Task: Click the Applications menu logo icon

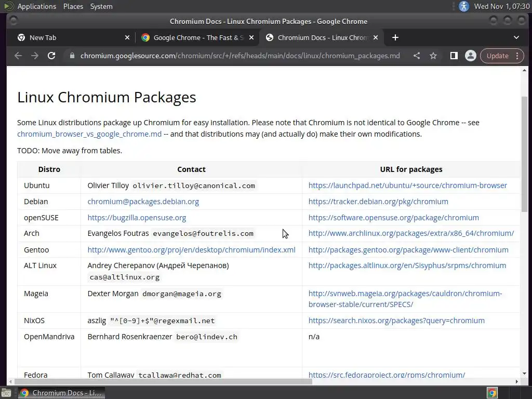Action: pos(9,6)
